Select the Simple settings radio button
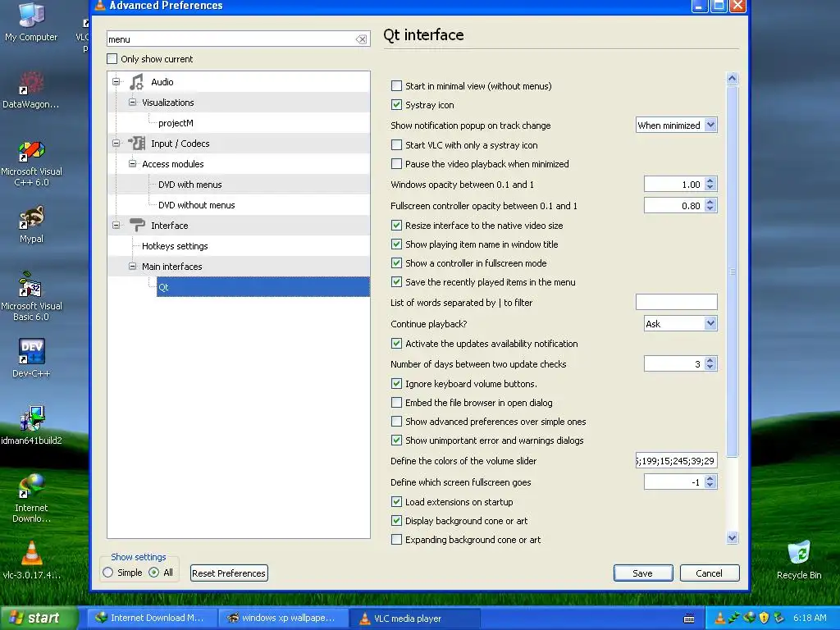 108,573
